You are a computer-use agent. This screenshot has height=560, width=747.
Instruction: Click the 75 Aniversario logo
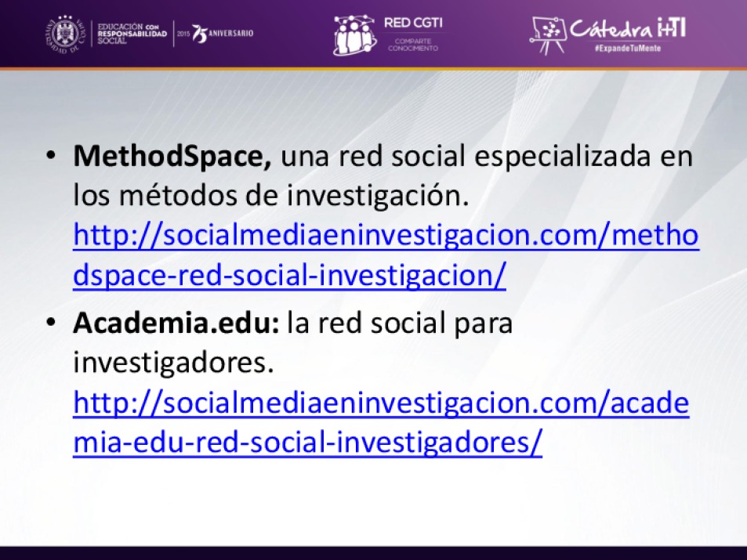point(223,34)
